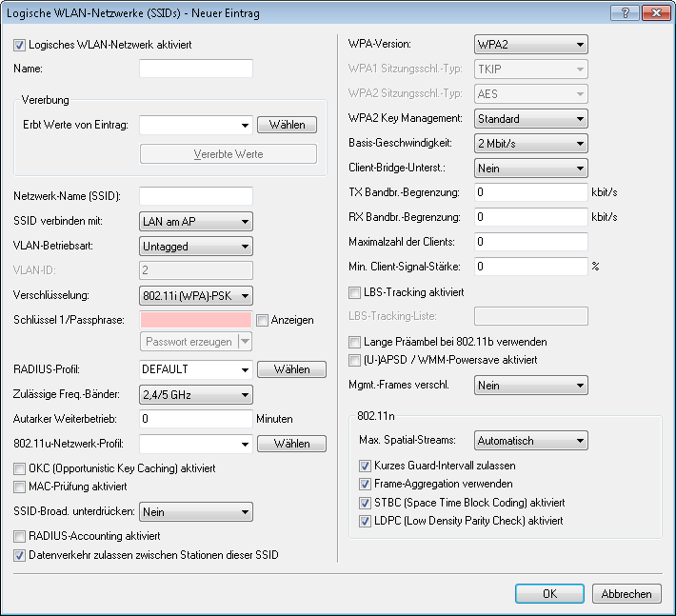Open the Passwort erzeugen dropdown arrow
This screenshot has width=676, height=616.
tap(245, 342)
